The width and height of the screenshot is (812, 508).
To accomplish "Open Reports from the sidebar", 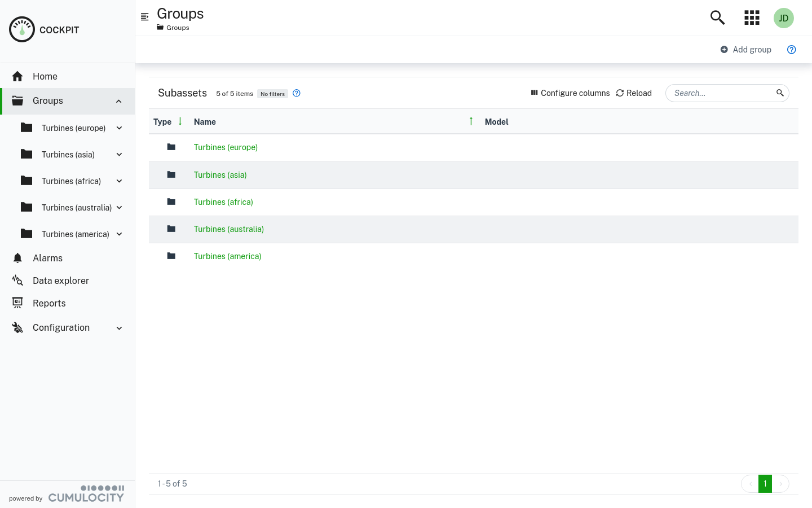I will [49, 303].
